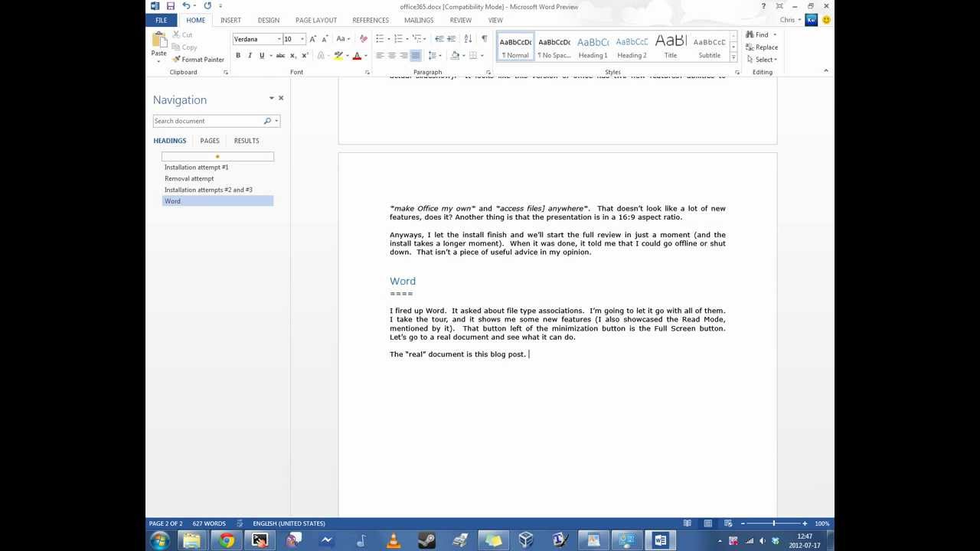Screen dimensions: 980x551
Task: Toggle show paragraph marks
Action: pyautogui.click(x=484, y=39)
